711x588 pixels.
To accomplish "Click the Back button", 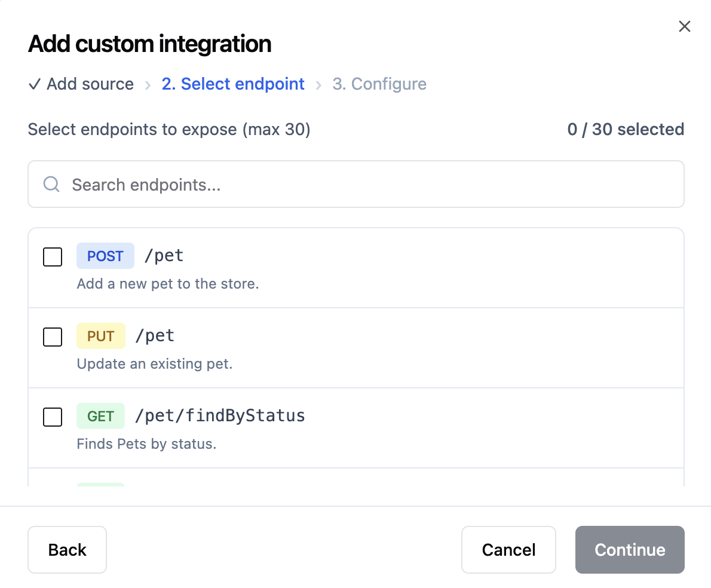I will click(67, 550).
